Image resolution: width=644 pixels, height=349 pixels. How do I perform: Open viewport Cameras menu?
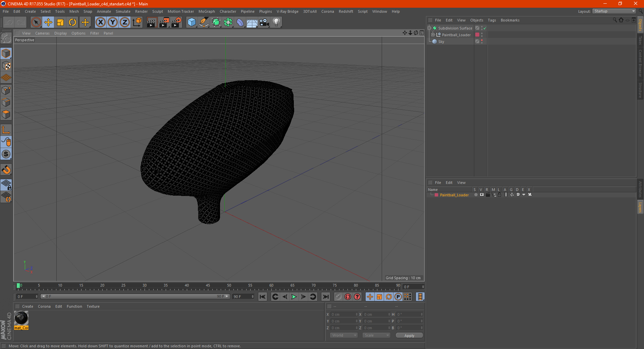42,33
